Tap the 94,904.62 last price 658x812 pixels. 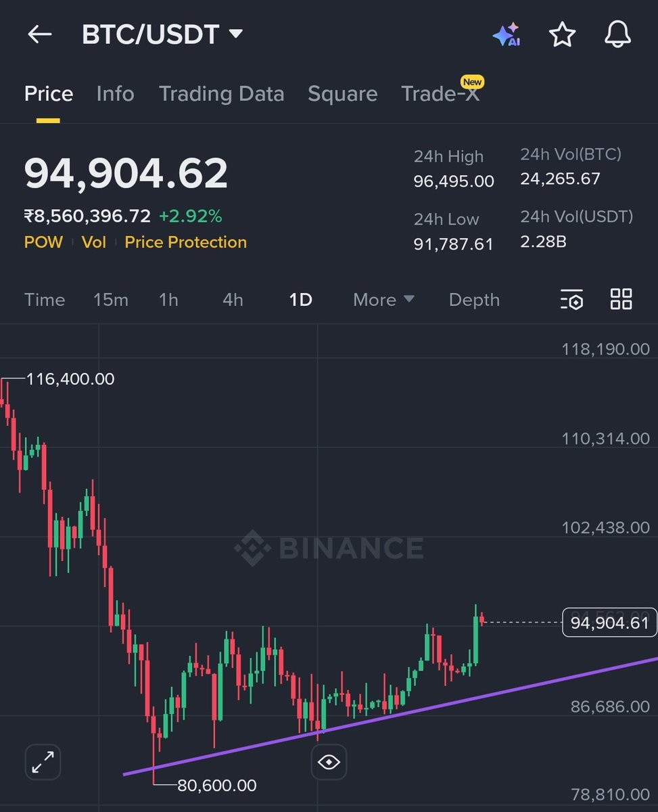(x=126, y=173)
